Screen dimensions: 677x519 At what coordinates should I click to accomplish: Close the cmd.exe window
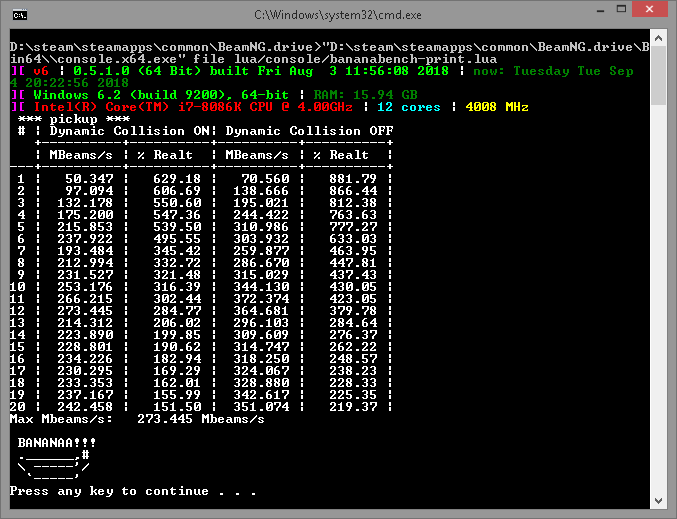649,9
